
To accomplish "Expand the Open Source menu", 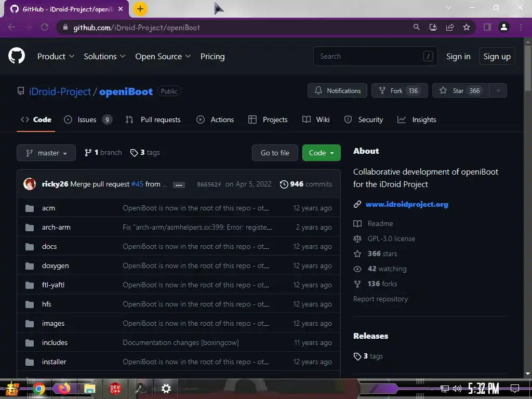I will pyautogui.click(x=163, y=56).
